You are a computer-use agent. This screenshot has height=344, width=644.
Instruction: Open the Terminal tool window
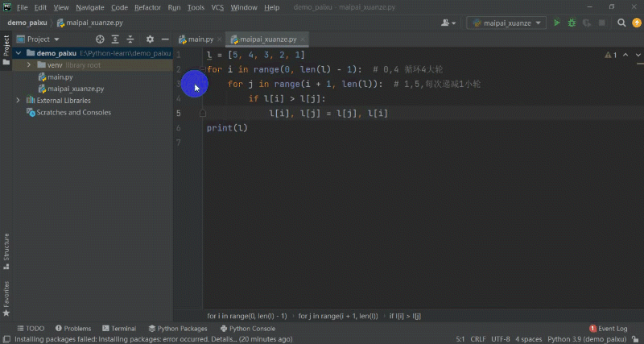[x=118, y=329]
